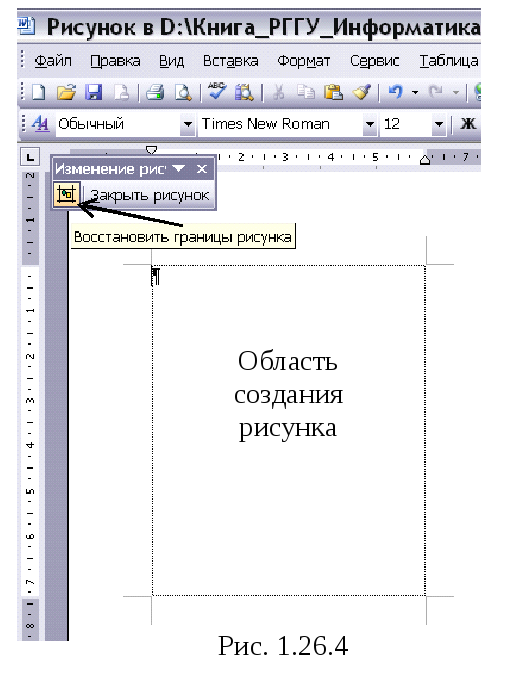Run spelling check ABC icon
The height and width of the screenshot is (676, 516).
[217, 92]
